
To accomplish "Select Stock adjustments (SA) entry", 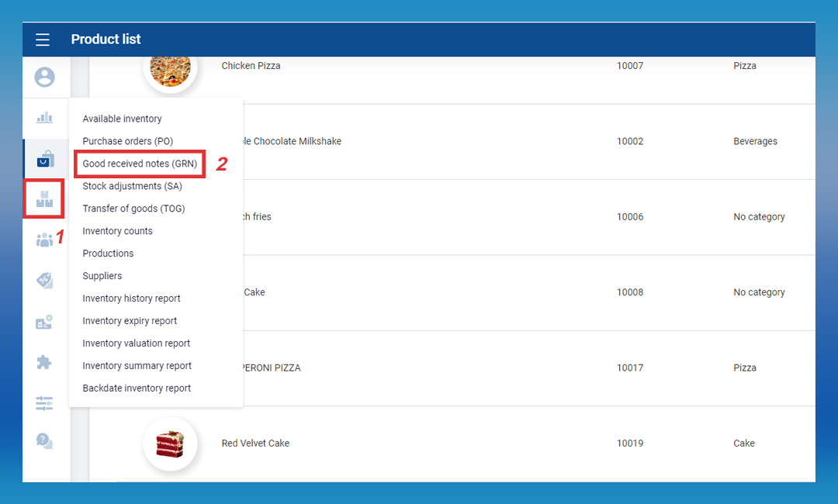I will click(x=133, y=186).
